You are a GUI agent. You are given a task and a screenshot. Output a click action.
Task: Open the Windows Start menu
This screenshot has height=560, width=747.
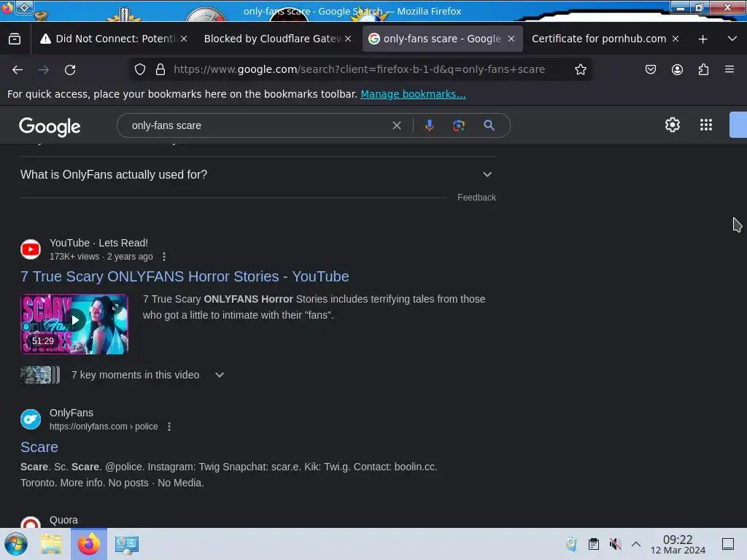16,544
